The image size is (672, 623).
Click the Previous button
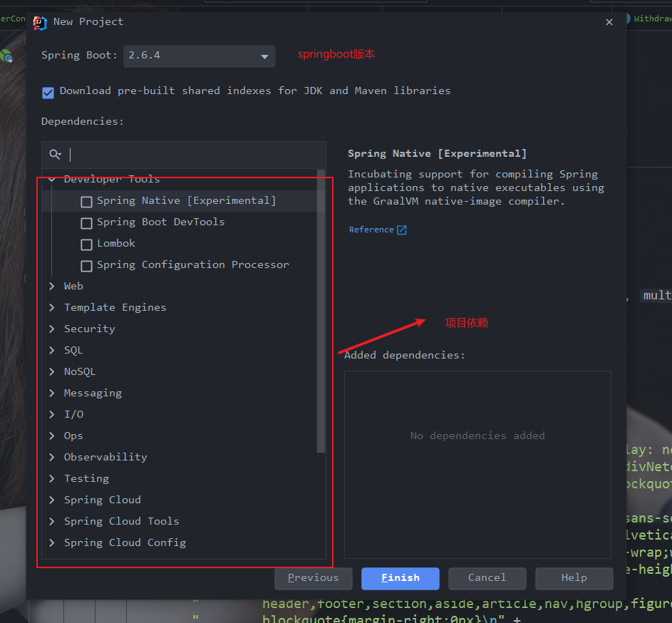point(314,578)
